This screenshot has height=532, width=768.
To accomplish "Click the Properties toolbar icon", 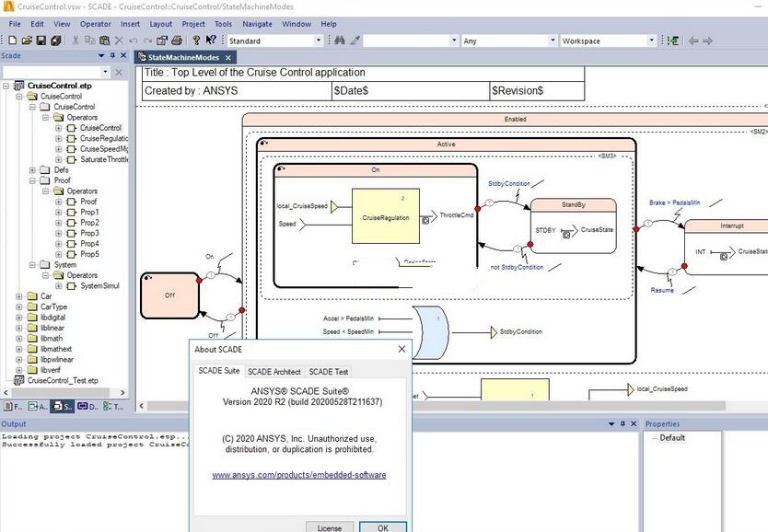I will point(162,40).
